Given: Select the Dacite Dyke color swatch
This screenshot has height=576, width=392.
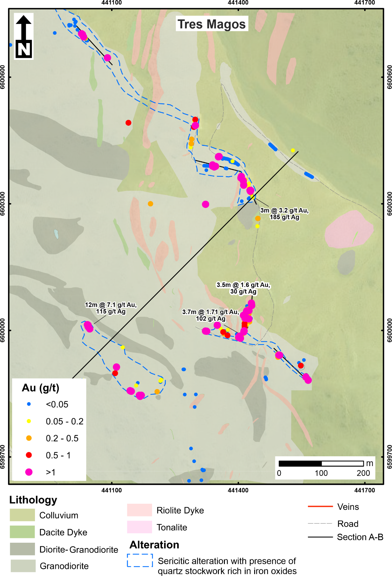Looking at the screenshot, I should pyautogui.click(x=22, y=532).
